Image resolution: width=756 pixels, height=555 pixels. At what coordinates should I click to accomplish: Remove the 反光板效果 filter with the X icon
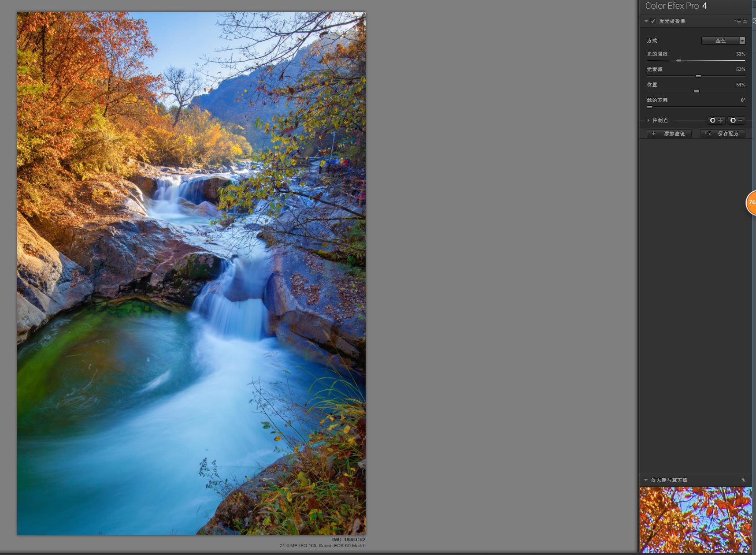tap(745, 21)
